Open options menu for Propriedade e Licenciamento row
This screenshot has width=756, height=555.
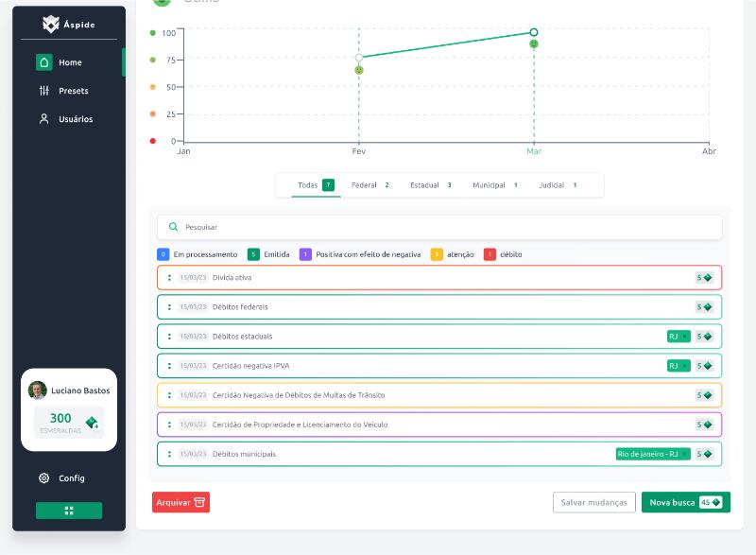[x=169, y=425]
